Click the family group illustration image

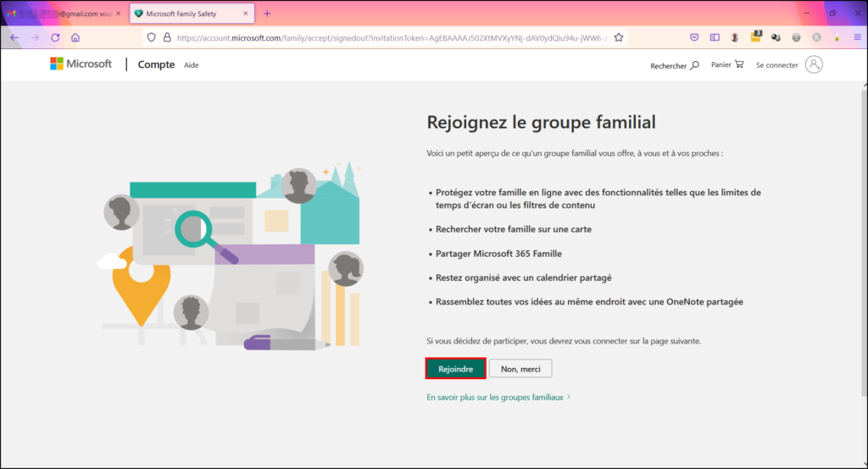[x=232, y=258]
